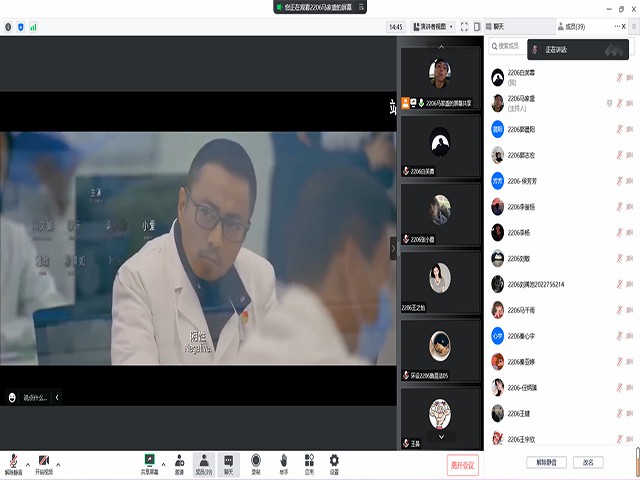The width and height of the screenshot is (640, 480).
Task: Click the members list scrollbar handle
Action: pos(638,461)
